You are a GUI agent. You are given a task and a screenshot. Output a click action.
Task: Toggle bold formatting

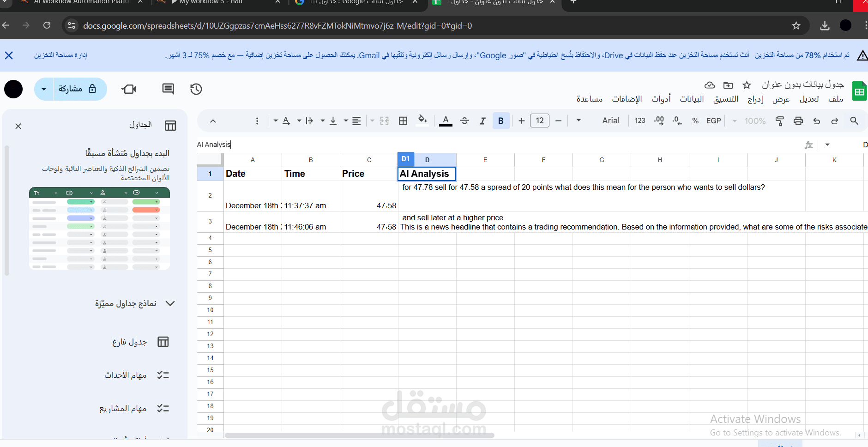(501, 121)
